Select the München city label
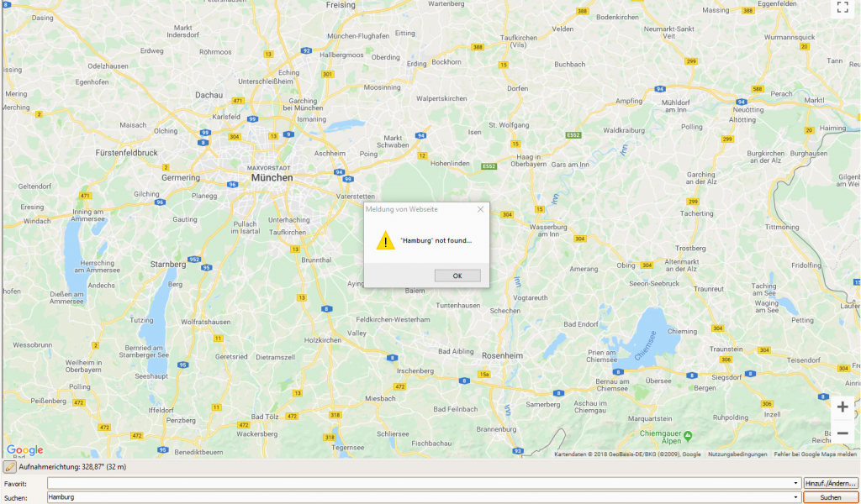The image size is (861, 504). coord(272,178)
